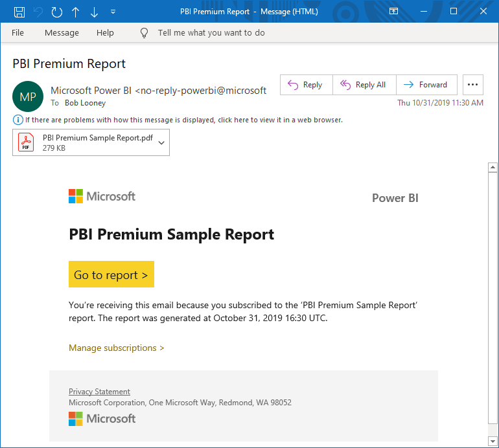Open the PDF attachment icon
The image size is (499, 448).
click(x=26, y=142)
